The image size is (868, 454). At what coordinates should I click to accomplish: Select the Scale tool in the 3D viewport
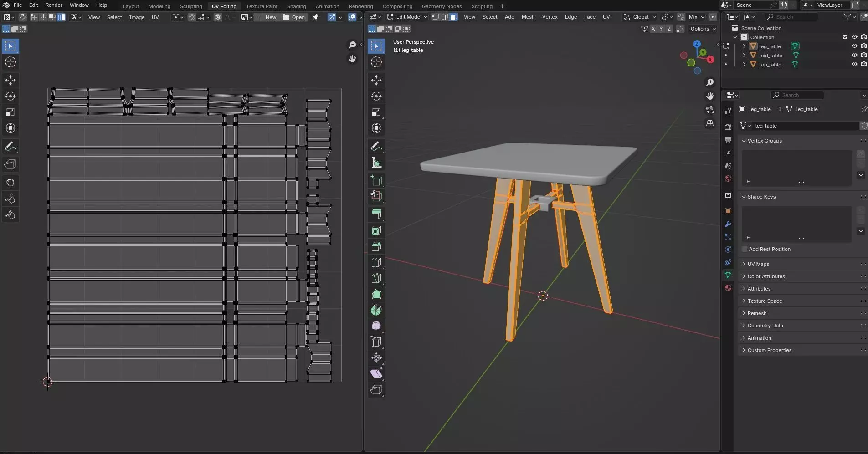(376, 112)
